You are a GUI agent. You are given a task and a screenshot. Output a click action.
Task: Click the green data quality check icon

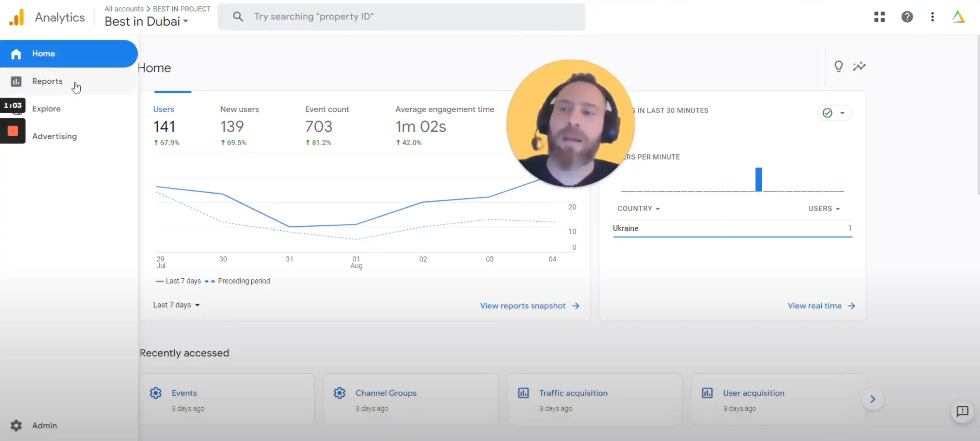[x=827, y=113]
